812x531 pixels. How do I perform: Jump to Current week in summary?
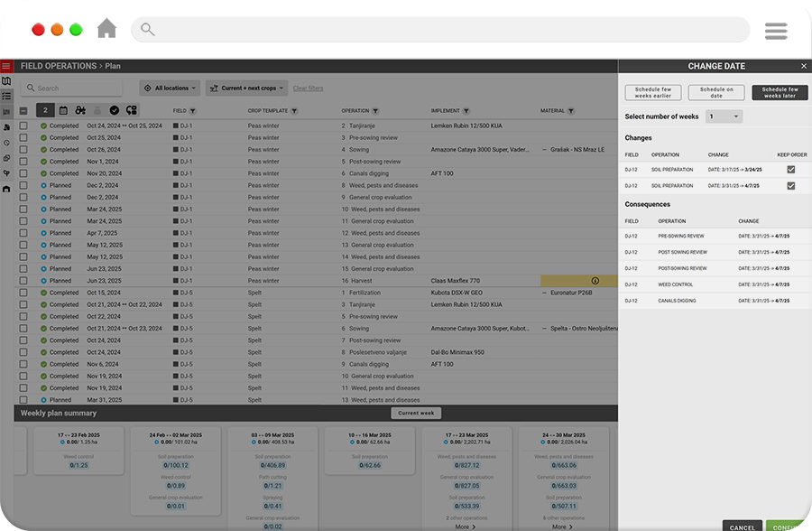click(x=416, y=413)
